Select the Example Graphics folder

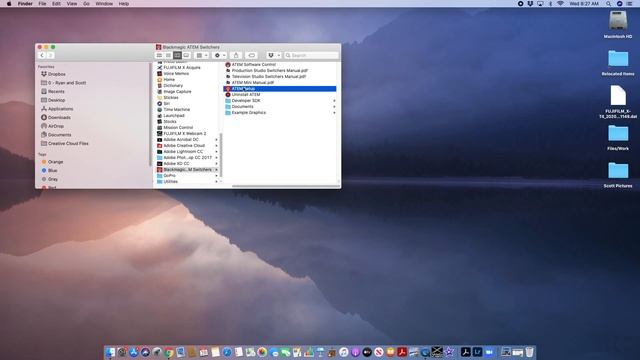249,113
